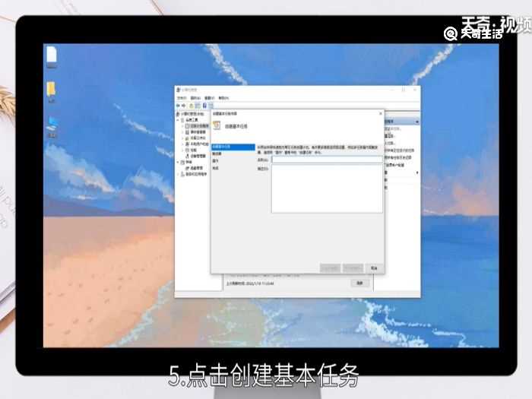Screen dimensions: 532x399
Task: Click 创建基本任务 in the Actions pane
Action: (393, 128)
